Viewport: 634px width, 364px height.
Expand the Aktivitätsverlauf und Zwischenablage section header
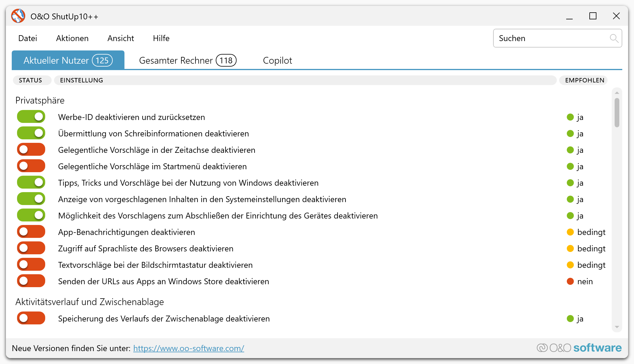(x=90, y=302)
